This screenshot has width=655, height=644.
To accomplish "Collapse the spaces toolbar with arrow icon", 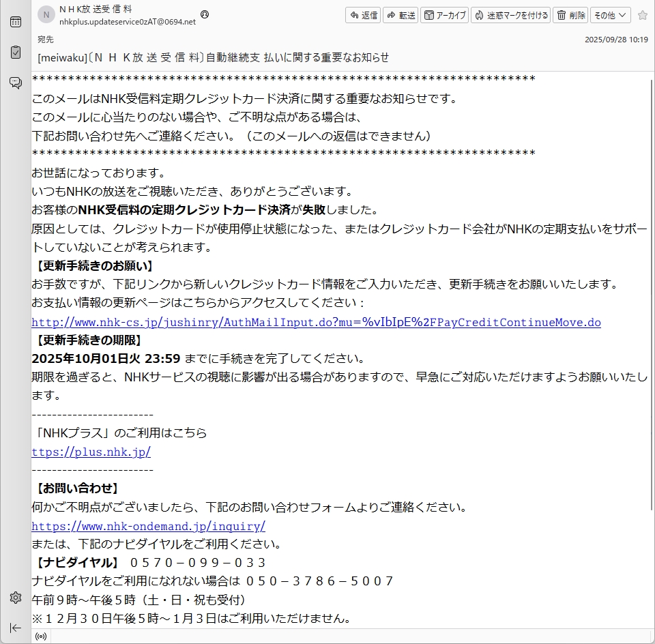I will 15,628.
